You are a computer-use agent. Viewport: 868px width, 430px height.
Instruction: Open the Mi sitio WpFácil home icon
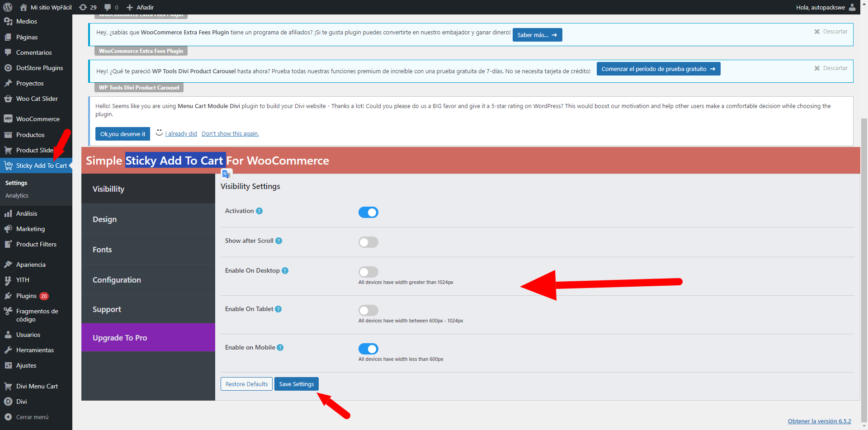point(24,7)
